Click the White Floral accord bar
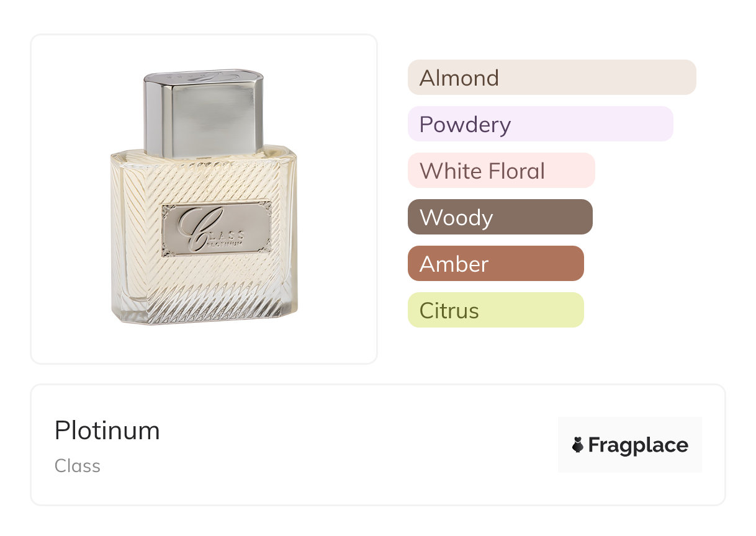Screen dimensions: 756x536 [x=501, y=171]
